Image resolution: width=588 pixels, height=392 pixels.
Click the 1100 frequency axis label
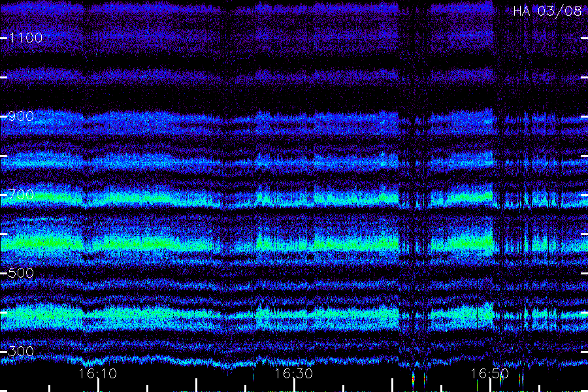(25, 37)
